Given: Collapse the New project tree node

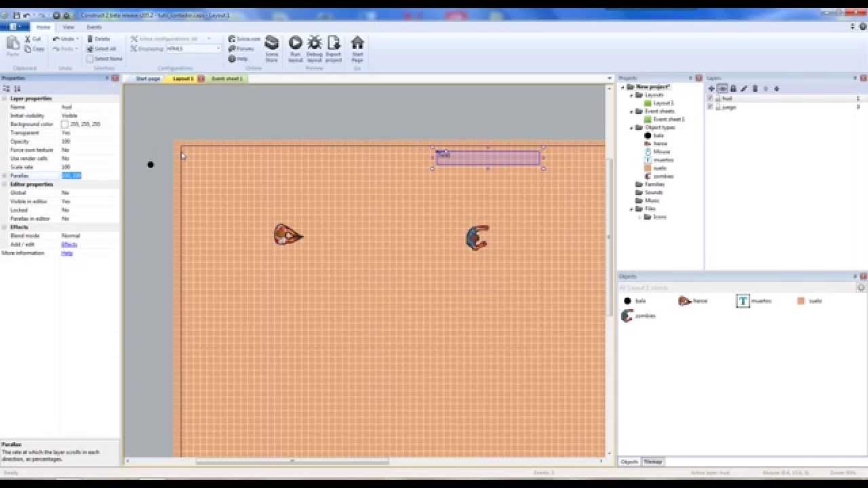Looking at the screenshot, I should click(622, 87).
